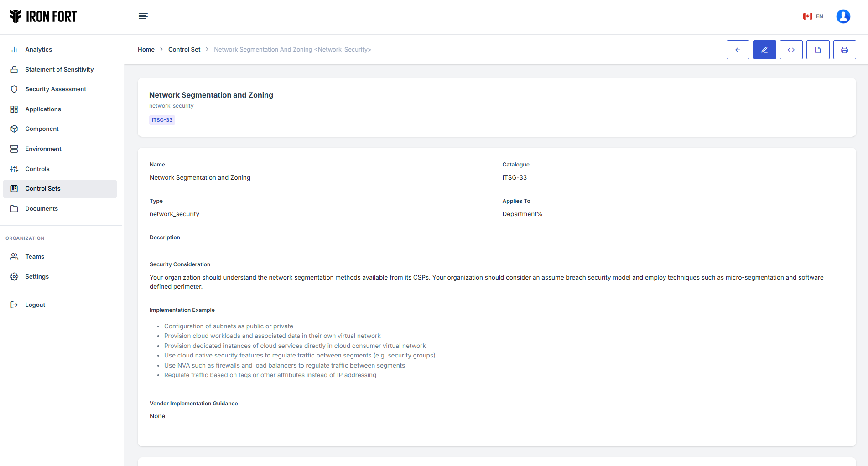
Task: Open the Security Assessment page
Action: coord(56,89)
